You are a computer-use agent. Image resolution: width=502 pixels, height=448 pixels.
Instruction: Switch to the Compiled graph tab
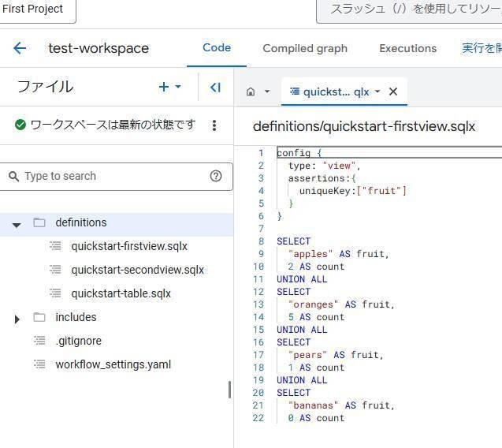coord(305,48)
